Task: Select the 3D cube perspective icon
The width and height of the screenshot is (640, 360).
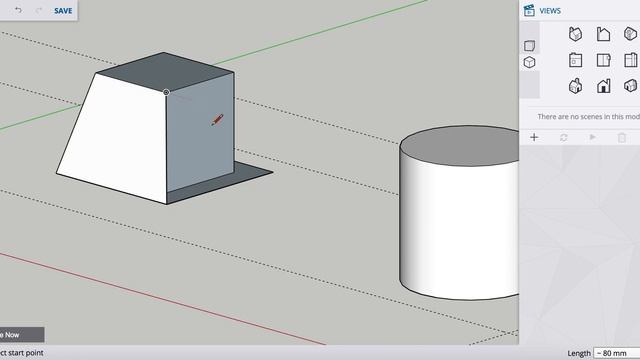Action: (529, 62)
